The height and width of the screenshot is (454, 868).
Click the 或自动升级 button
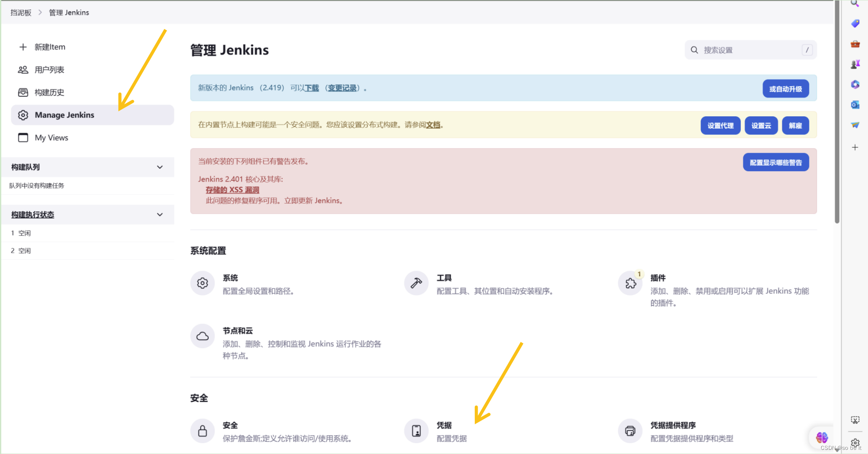[786, 89]
